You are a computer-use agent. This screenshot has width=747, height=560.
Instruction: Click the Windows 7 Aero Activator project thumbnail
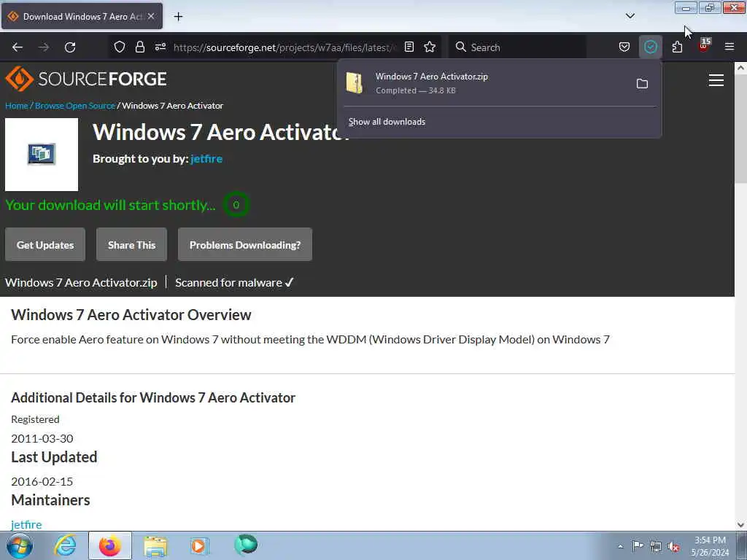pos(42,155)
